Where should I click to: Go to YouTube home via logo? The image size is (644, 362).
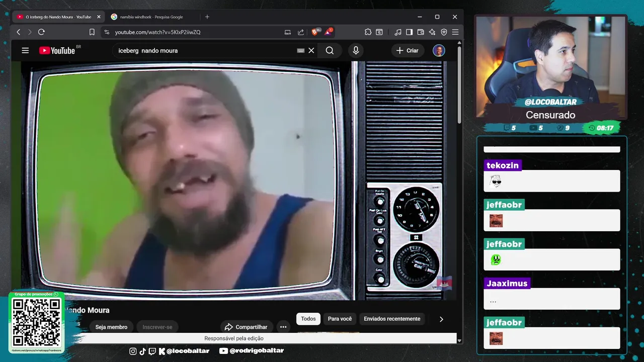pos(57,50)
